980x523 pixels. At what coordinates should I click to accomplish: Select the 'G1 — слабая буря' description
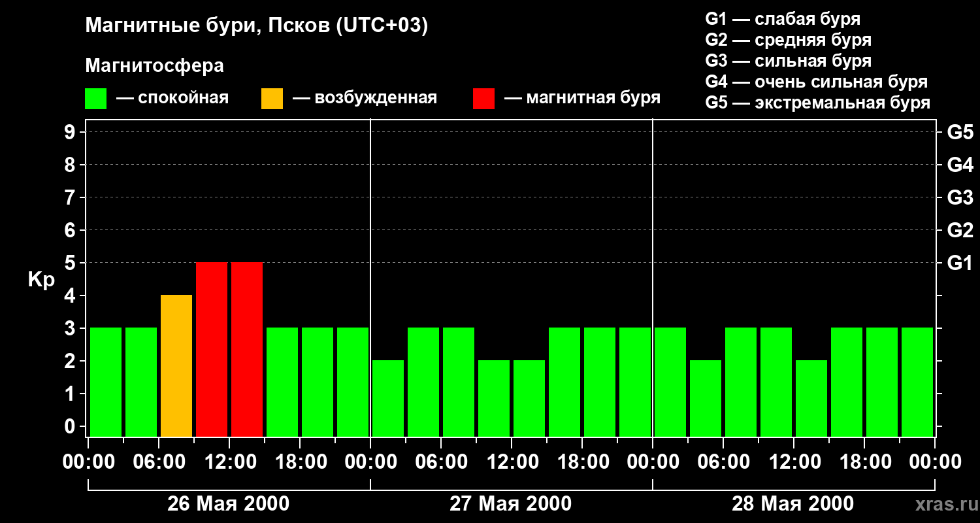(x=783, y=19)
